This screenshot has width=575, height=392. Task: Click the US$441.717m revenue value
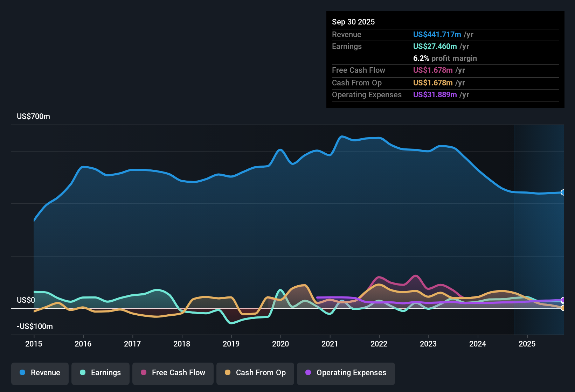[437, 35]
